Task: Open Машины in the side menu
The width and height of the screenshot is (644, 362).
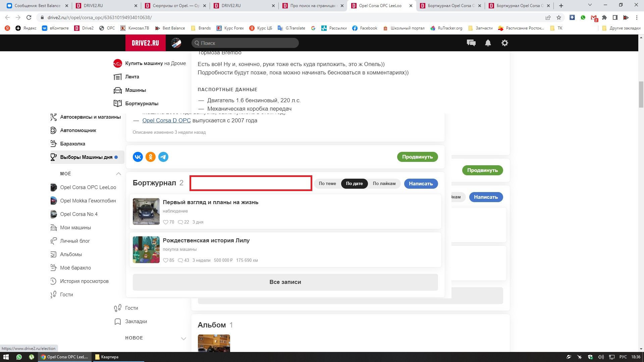Action: pyautogui.click(x=135, y=90)
